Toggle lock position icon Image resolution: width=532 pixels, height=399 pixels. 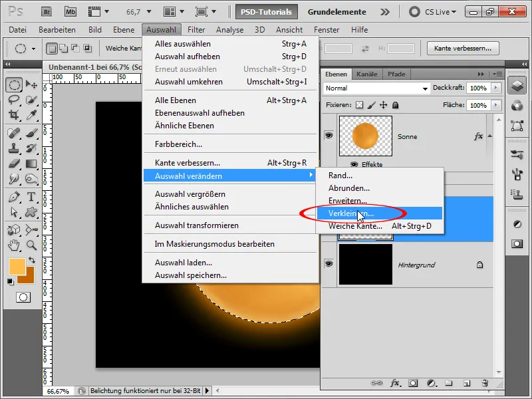(384, 105)
